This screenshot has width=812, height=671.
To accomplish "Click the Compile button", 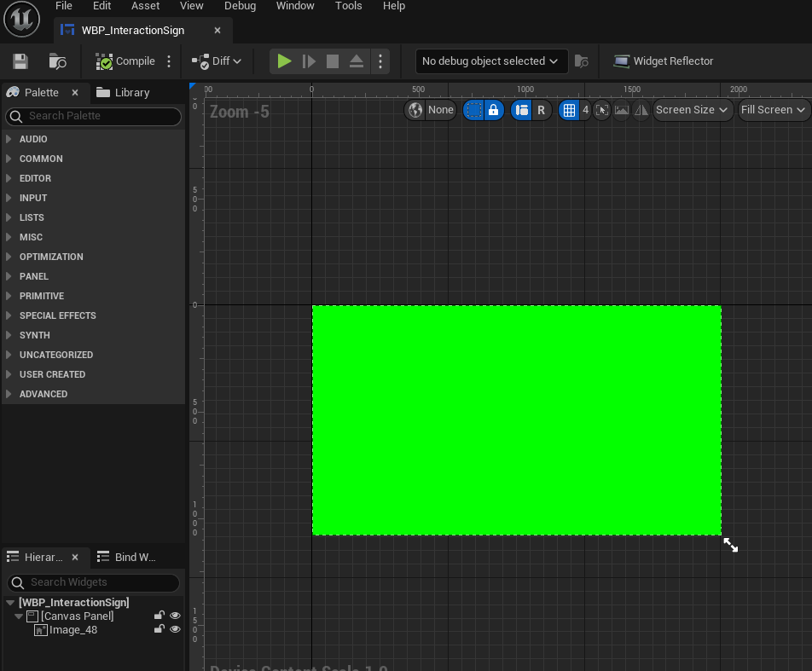I will tap(125, 61).
